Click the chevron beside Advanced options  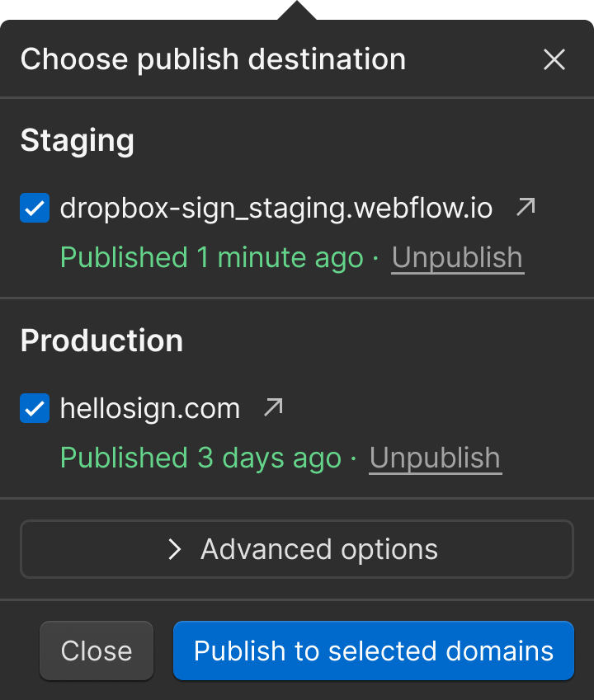coord(175,549)
